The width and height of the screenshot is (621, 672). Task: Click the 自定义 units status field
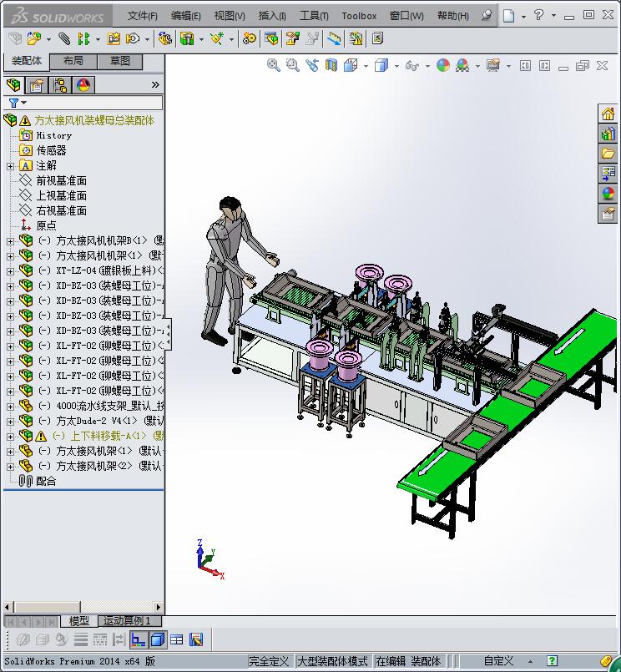coord(498,661)
